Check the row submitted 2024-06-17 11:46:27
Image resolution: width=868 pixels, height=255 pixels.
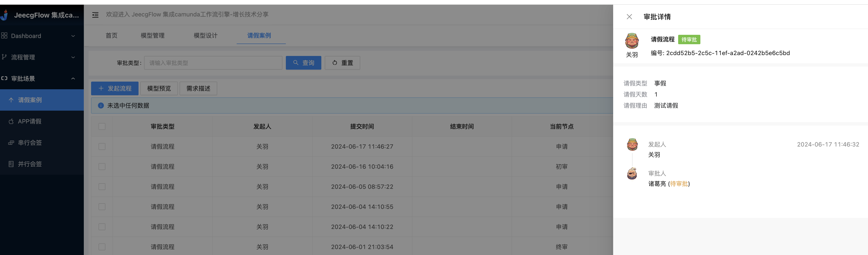point(102,147)
